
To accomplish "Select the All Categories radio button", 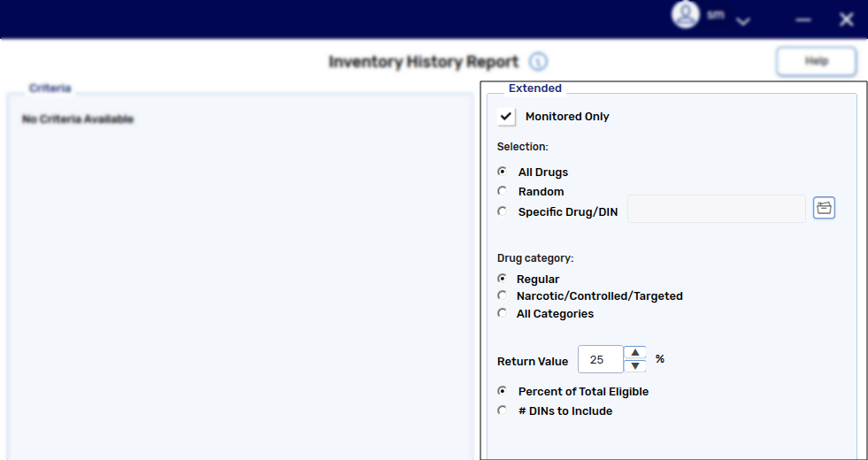I will [503, 313].
